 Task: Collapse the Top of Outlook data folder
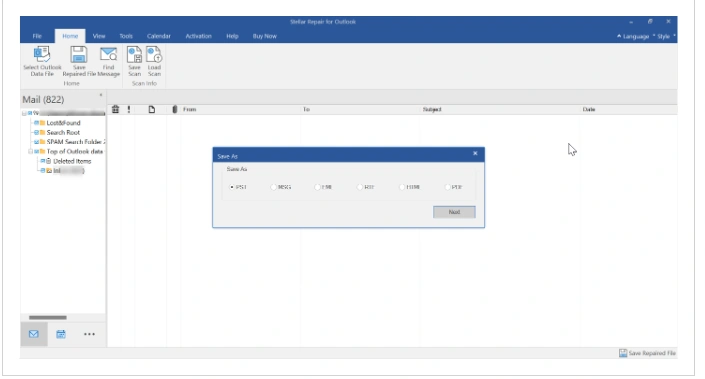pyautogui.click(x=31, y=152)
